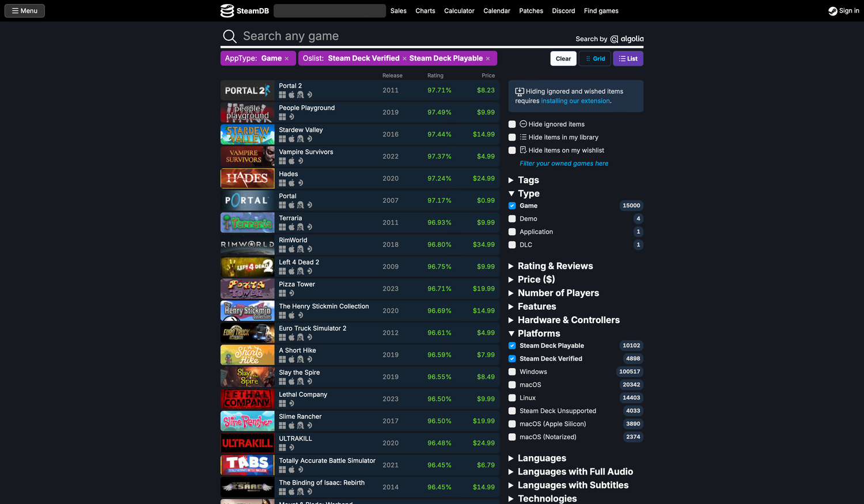The width and height of the screenshot is (864, 504).
Task: Click the Linux icon under RimWorld
Action: tap(300, 249)
